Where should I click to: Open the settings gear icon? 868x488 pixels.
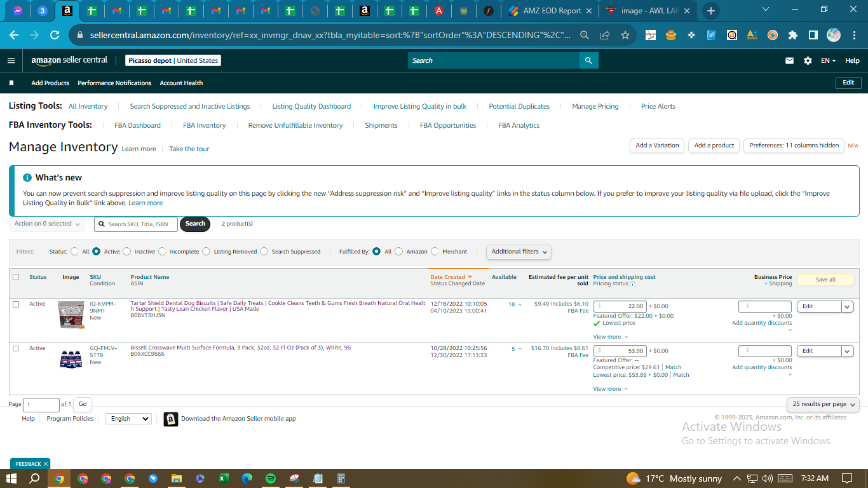pyautogui.click(x=808, y=61)
